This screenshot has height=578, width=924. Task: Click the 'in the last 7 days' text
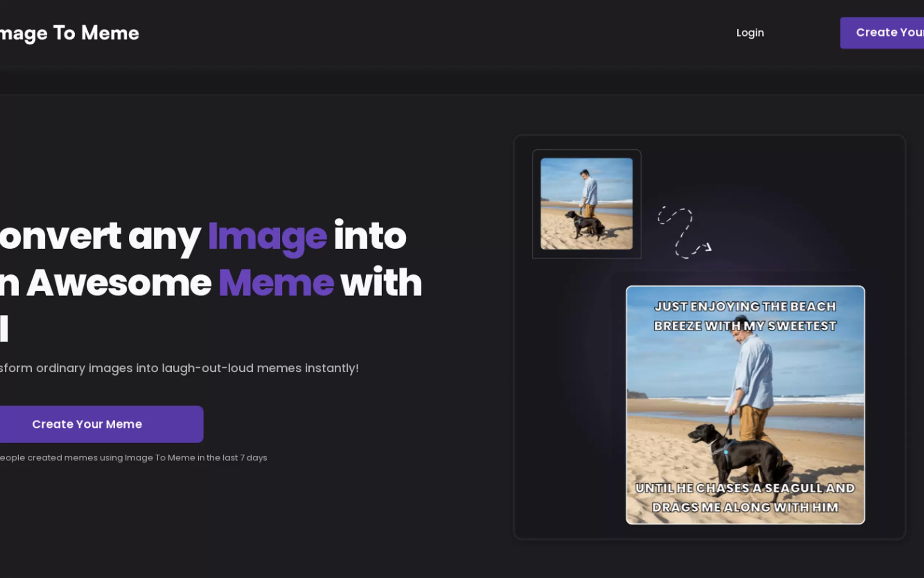pyautogui.click(x=232, y=458)
